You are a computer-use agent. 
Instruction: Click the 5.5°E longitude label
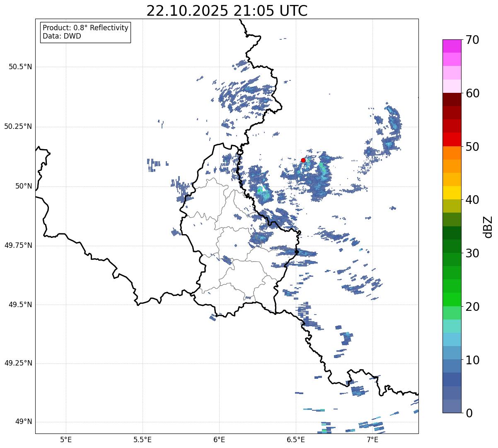point(143,439)
